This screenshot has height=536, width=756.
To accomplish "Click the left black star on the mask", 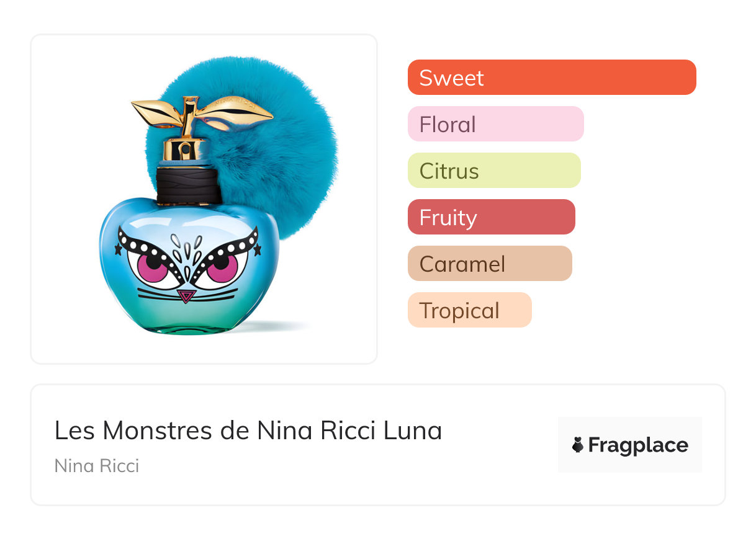I will 117,249.
